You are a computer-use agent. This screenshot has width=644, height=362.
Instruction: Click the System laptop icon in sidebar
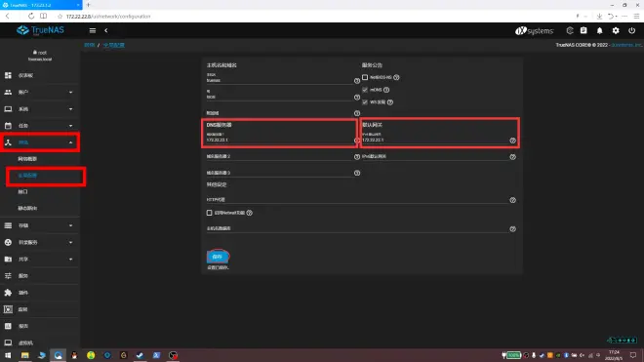(x=8, y=109)
